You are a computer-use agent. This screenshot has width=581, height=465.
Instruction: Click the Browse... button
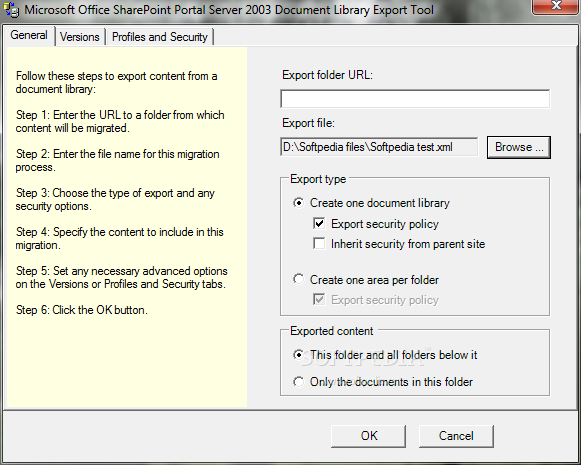click(519, 147)
